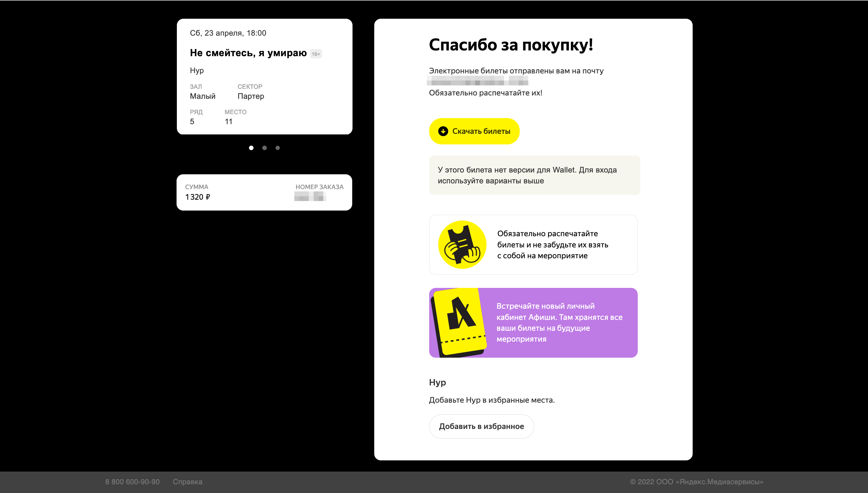Open the purple Afisha personal cabinet banner

click(x=559, y=322)
